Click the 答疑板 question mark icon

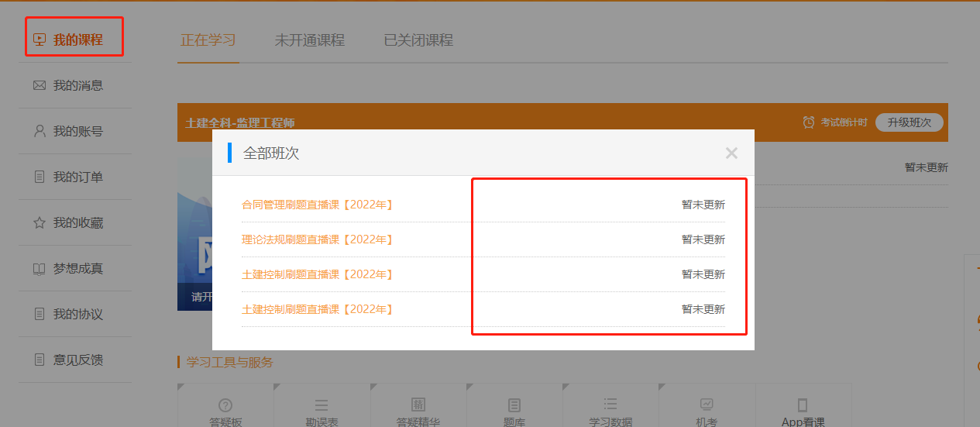pyautogui.click(x=225, y=405)
